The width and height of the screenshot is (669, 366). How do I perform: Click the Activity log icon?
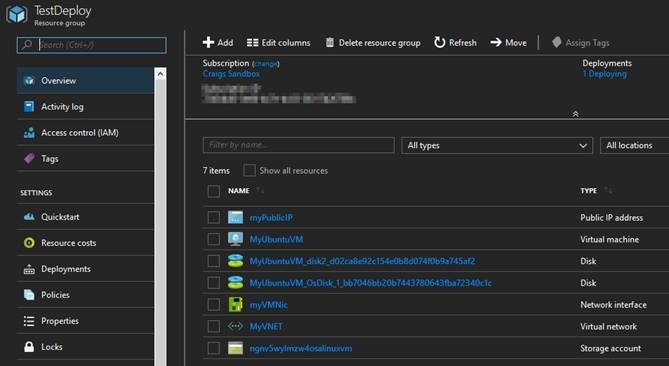tap(29, 107)
